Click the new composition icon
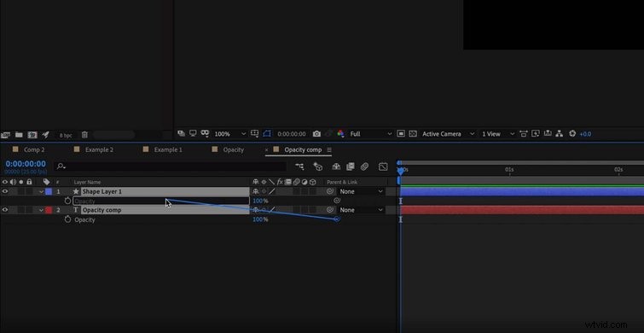The width and height of the screenshot is (644, 333). (x=32, y=135)
